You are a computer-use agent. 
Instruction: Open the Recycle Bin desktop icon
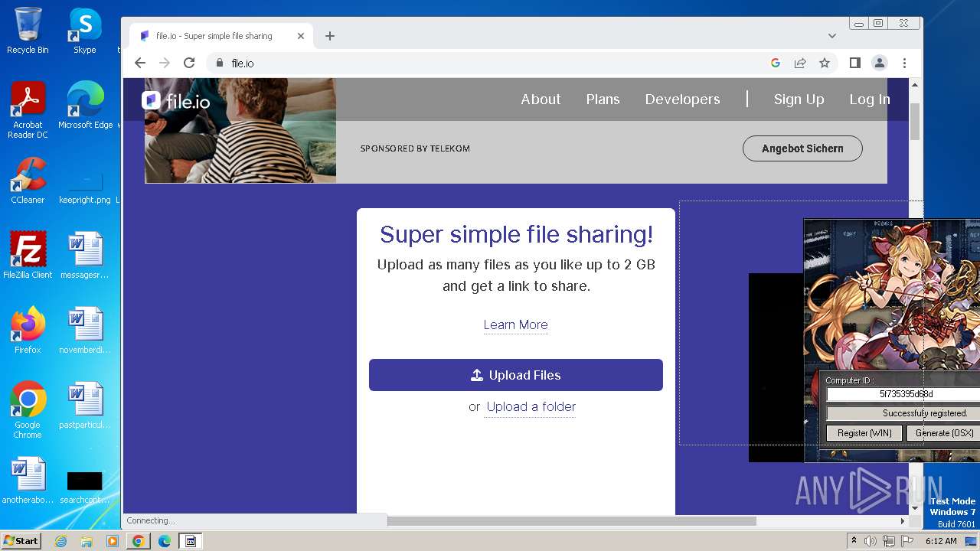click(28, 31)
